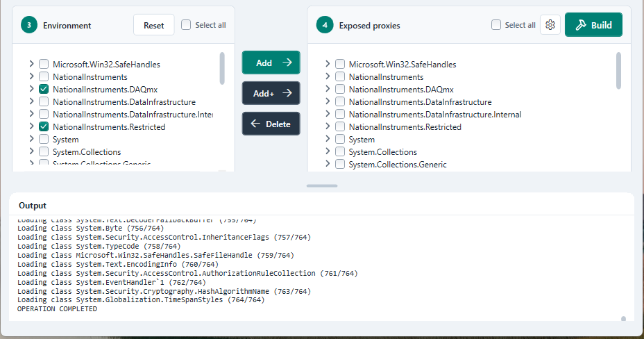Expand System.Collections.Generic in Exposed proxies
The image size is (644, 339).
pos(328,164)
